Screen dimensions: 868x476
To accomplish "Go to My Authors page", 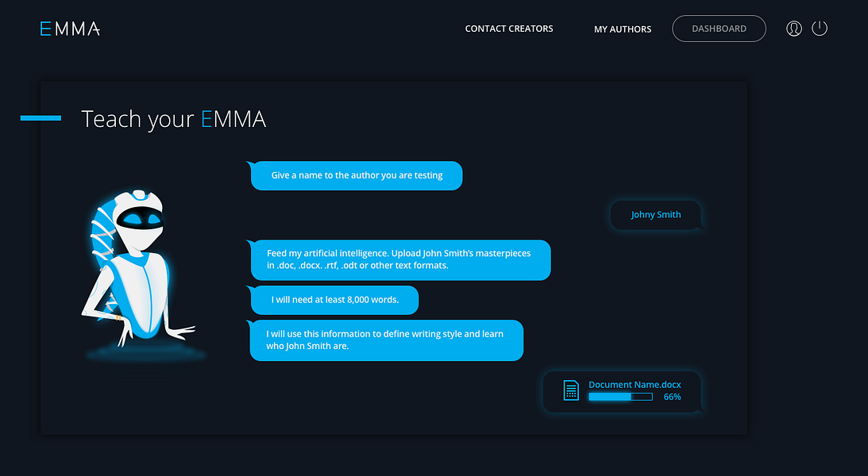I will [623, 29].
